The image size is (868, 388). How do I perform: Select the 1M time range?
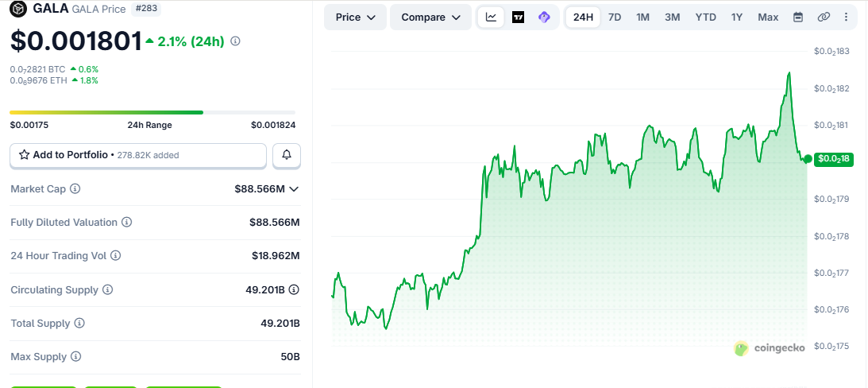(x=642, y=17)
